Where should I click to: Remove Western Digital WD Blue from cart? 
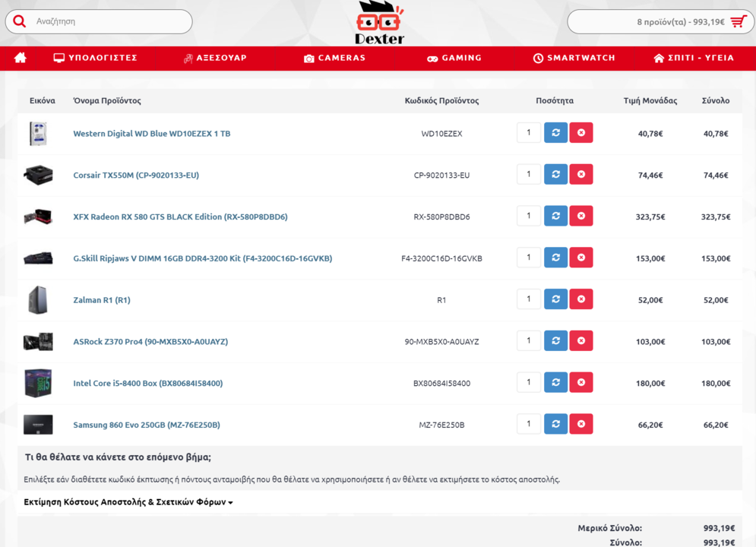tap(581, 132)
